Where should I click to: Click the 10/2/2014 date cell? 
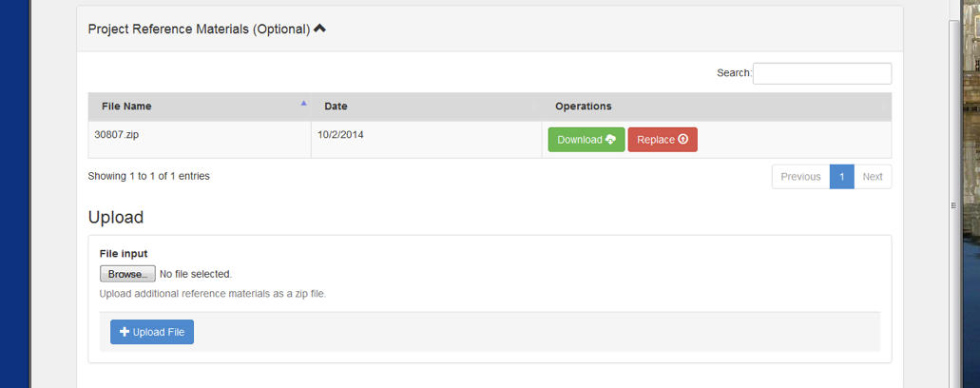(339, 135)
